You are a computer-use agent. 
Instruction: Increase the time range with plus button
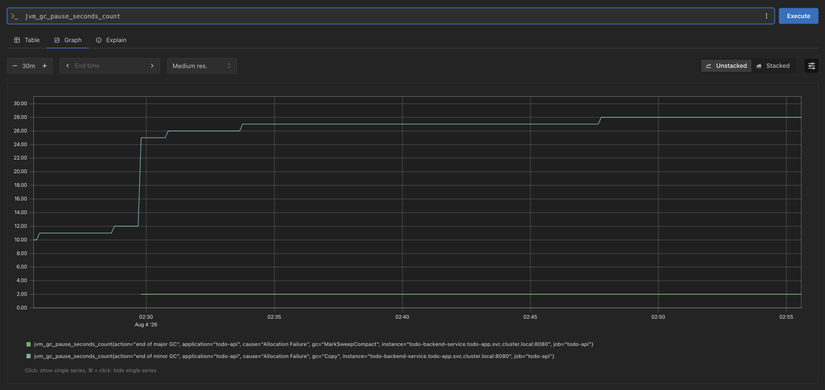[x=45, y=66]
